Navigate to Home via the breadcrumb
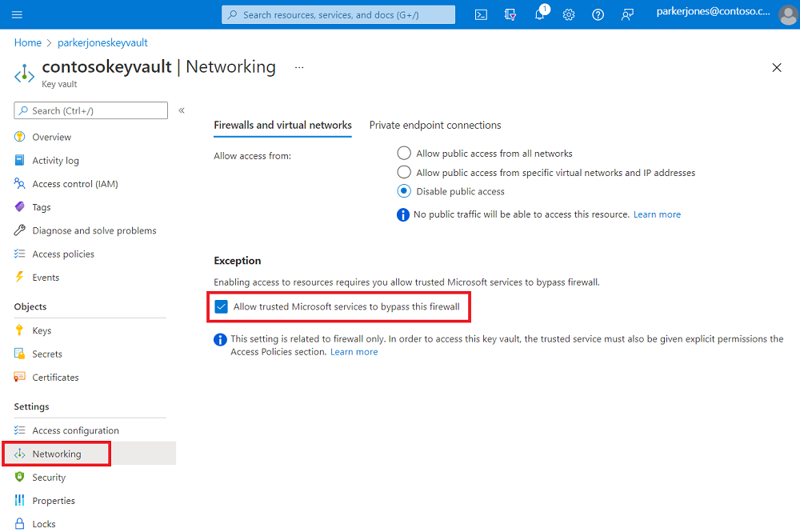 coord(27,42)
